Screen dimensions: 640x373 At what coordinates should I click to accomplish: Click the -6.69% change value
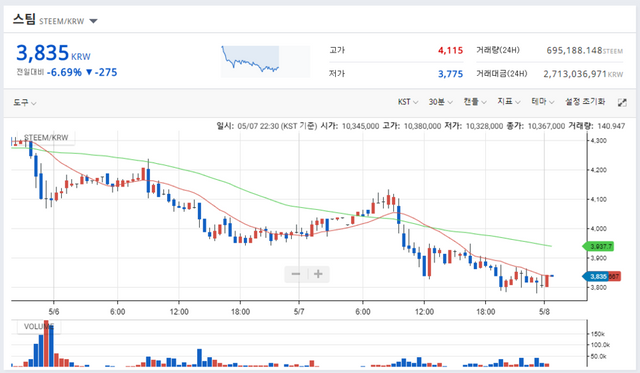point(64,72)
